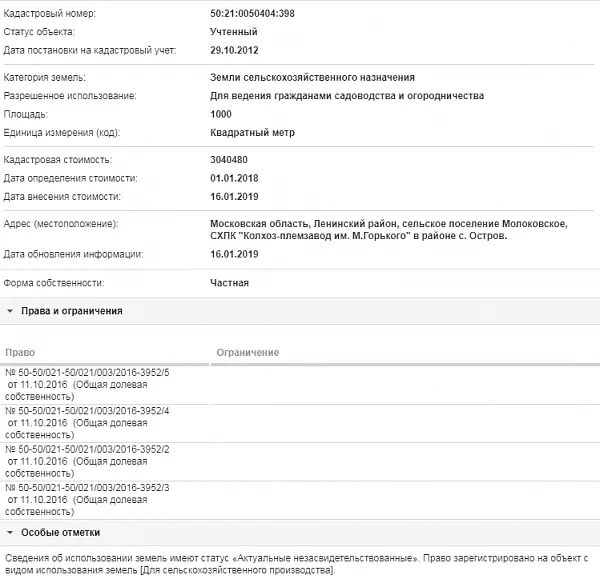600x583 pixels.
Task: Click the address text "Московская область"
Action: [255, 222]
